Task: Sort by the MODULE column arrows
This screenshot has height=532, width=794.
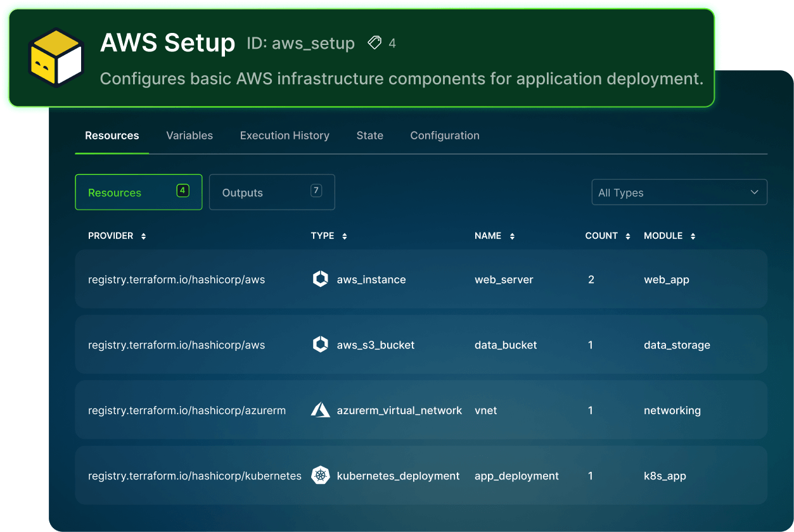Action: [x=693, y=236]
